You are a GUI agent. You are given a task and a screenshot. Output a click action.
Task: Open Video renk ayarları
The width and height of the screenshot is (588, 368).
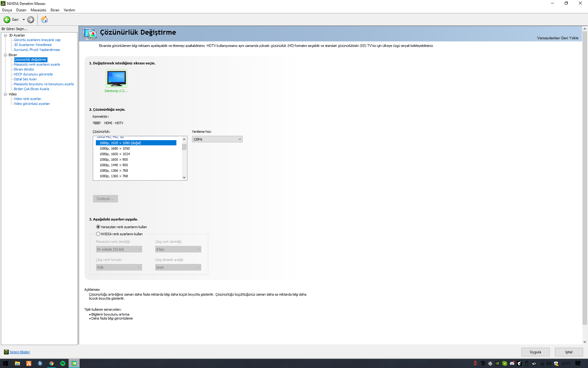27,99
